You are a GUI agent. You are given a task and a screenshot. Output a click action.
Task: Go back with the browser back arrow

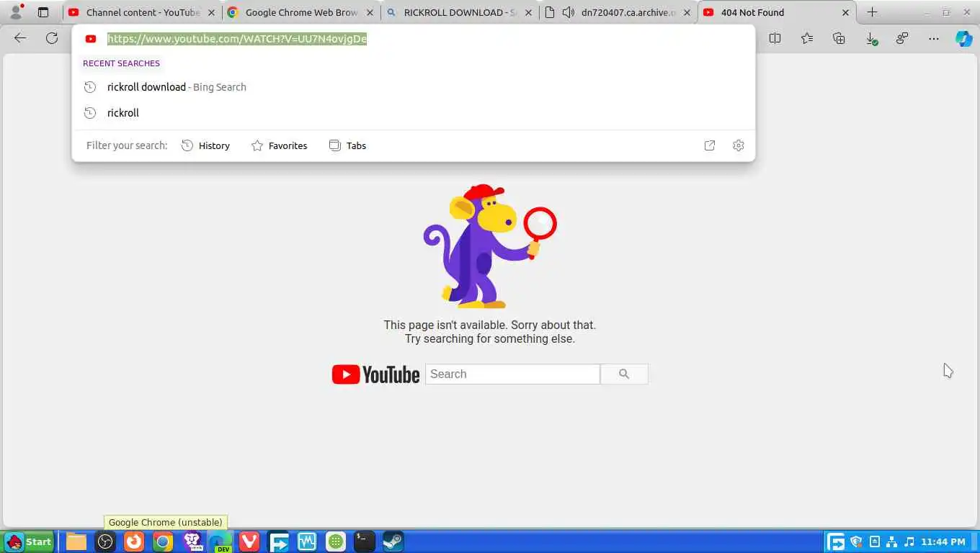pos(20,38)
